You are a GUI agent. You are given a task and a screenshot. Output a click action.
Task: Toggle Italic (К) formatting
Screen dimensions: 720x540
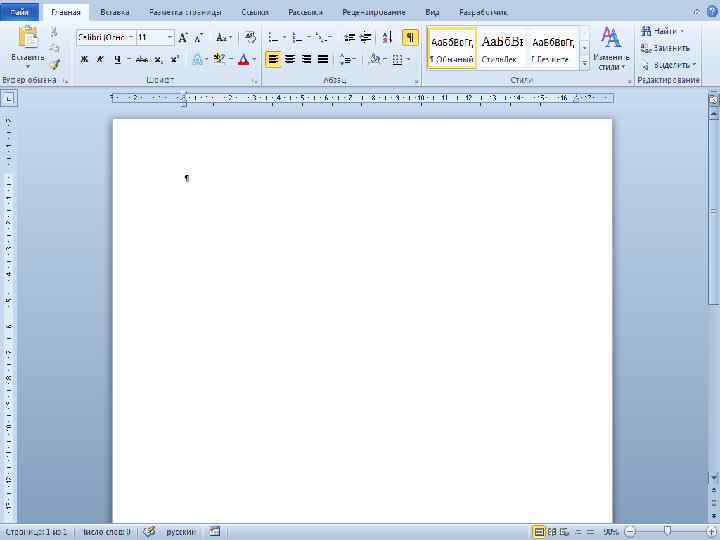[100, 59]
